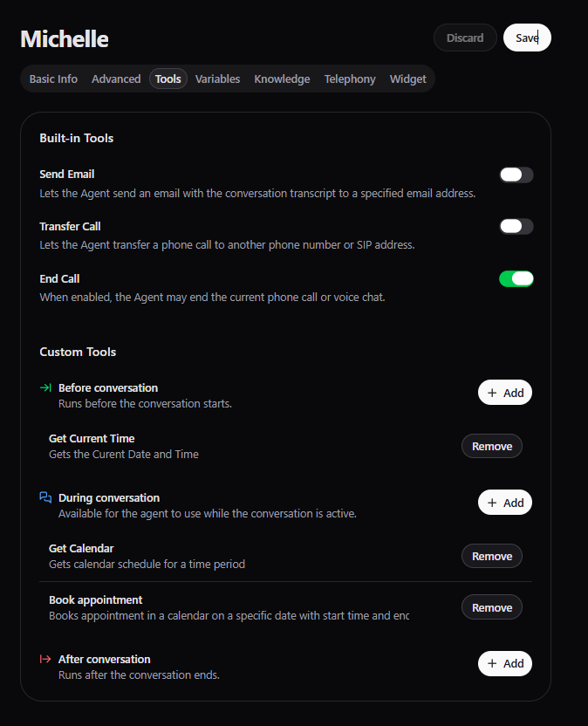This screenshot has width=588, height=726.
Task: Add an After conversation tool
Action: (x=505, y=663)
